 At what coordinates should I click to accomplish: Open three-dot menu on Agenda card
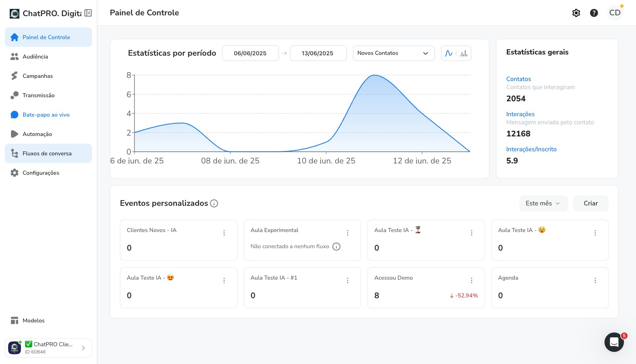pyautogui.click(x=595, y=280)
